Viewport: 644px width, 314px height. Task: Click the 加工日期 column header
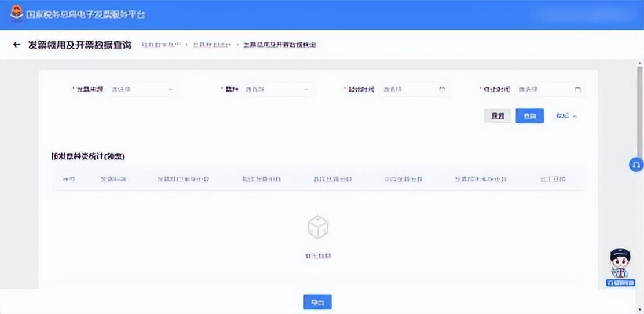(x=552, y=180)
